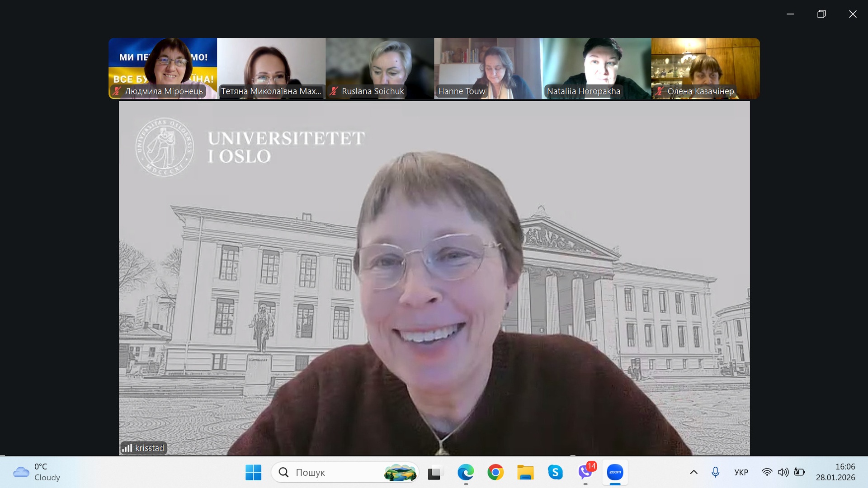Select Nataliia Horopakha's video thumbnail

[x=597, y=68]
